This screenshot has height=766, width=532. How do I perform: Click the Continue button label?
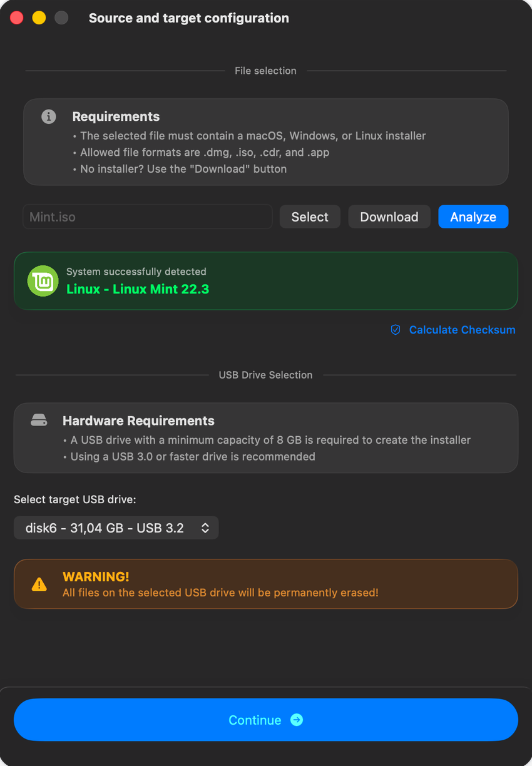tap(255, 720)
